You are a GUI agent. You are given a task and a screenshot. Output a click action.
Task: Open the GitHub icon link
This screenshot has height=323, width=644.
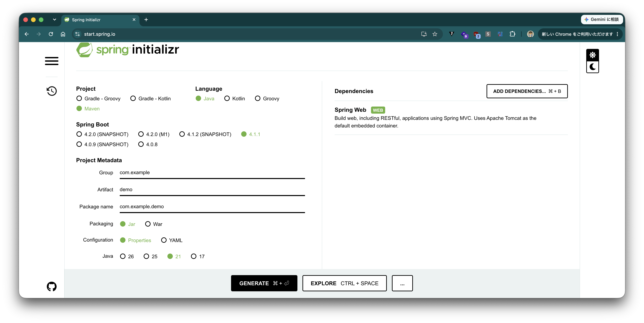(x=52, y=286)
